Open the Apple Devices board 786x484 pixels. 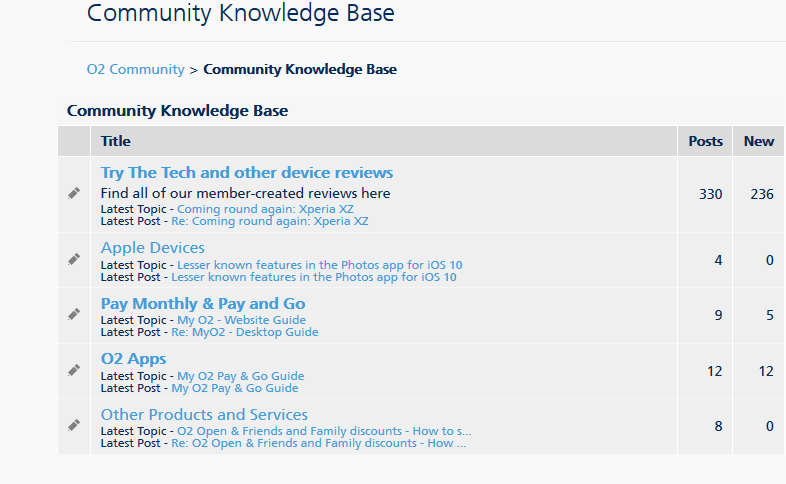pyautogui.click(x=152, y=248)
